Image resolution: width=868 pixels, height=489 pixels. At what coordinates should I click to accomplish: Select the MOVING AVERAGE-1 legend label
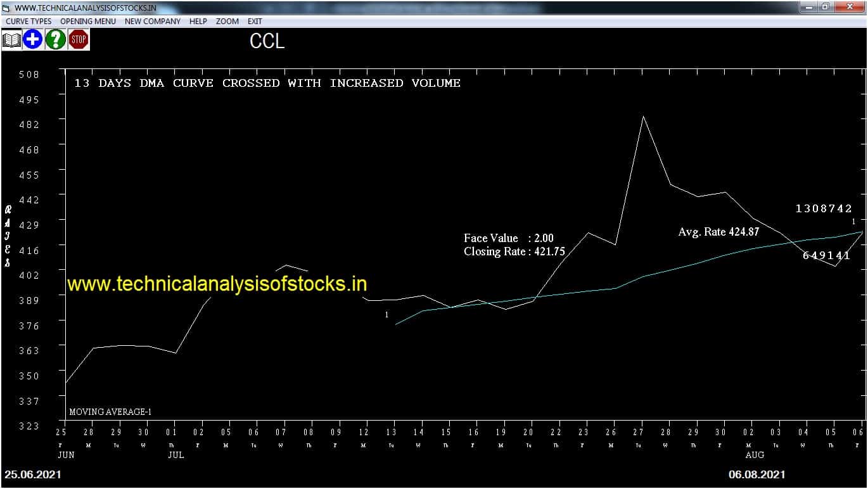click(110, 412)
